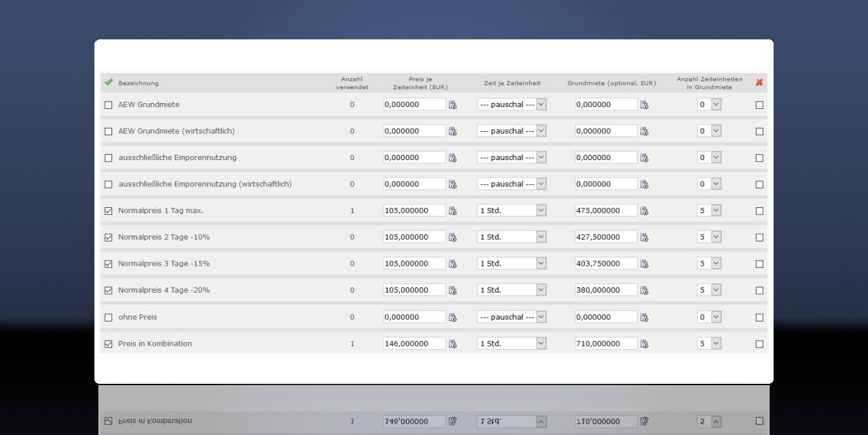
Task: Click the 146,000000 price input field
Action: tap(414, 344)
